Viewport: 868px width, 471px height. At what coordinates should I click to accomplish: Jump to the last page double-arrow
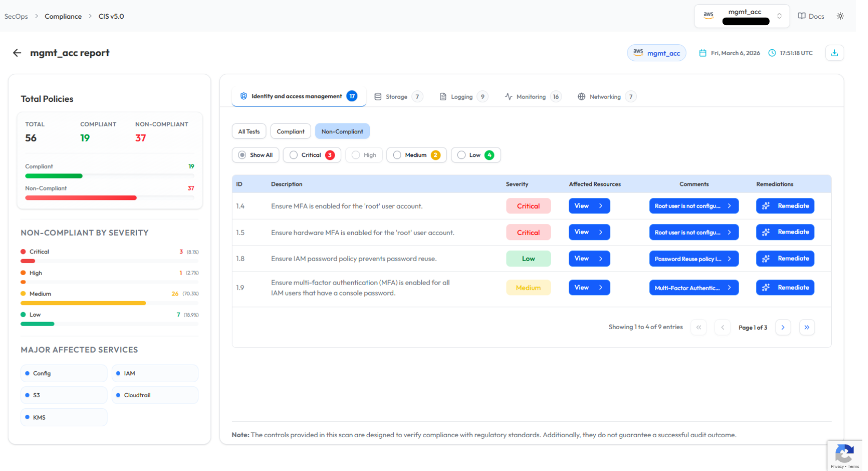click(x=807, y=327)
